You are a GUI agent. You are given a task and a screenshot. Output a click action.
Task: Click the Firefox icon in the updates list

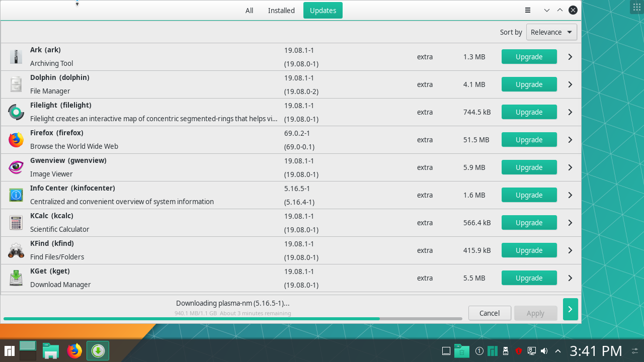click(16, 139)
